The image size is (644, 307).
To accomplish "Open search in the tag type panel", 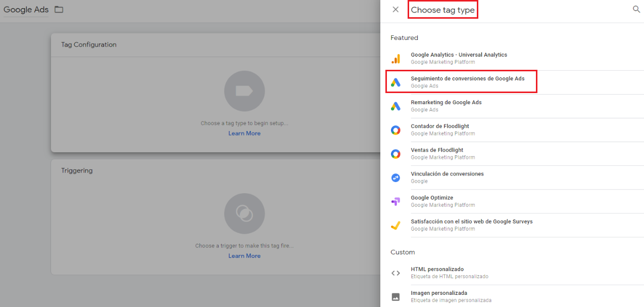I will 636,9.
